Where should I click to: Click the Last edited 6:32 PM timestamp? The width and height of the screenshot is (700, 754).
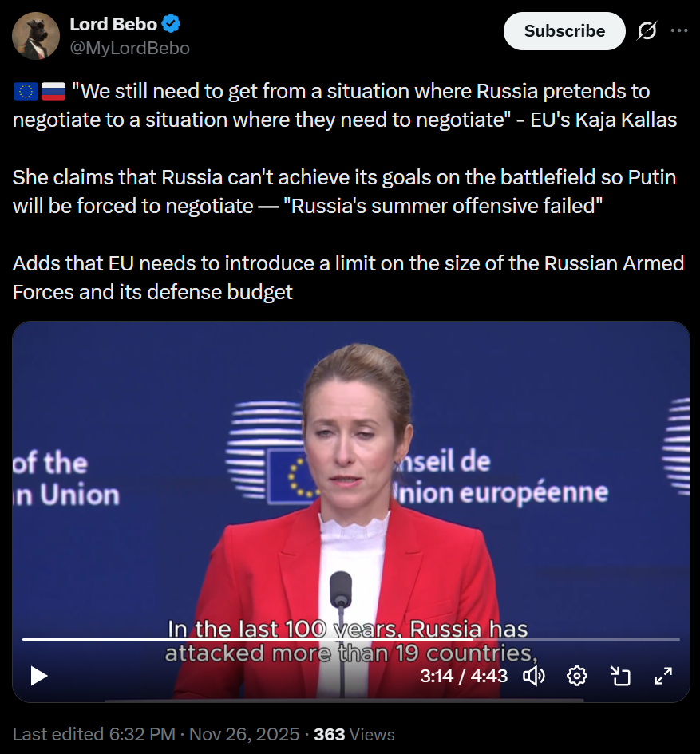[x=94, y=734]
